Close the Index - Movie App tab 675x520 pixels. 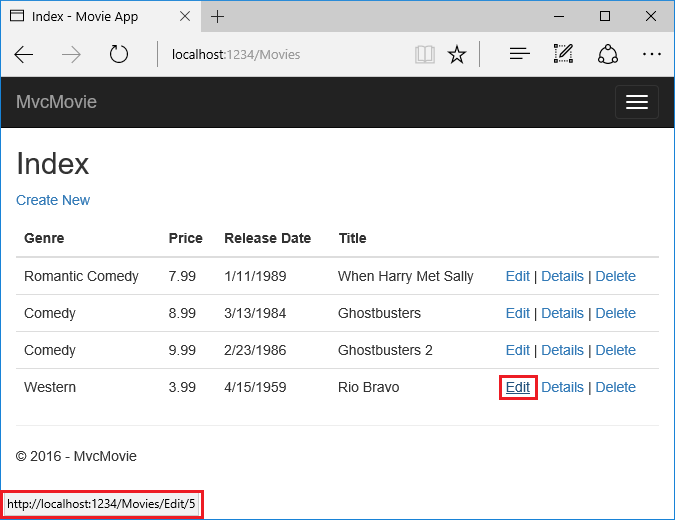pos(185,16)
